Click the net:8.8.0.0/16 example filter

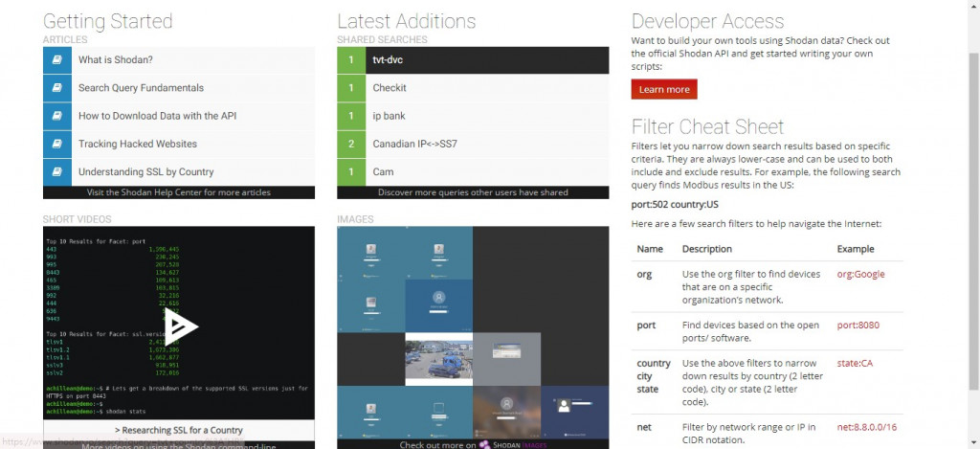[865, 428]
